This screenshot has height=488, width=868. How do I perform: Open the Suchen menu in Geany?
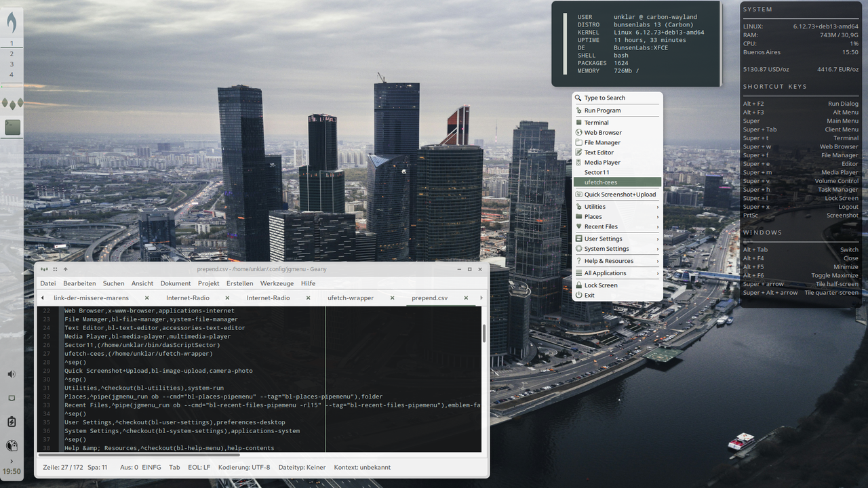coord(113,283)
